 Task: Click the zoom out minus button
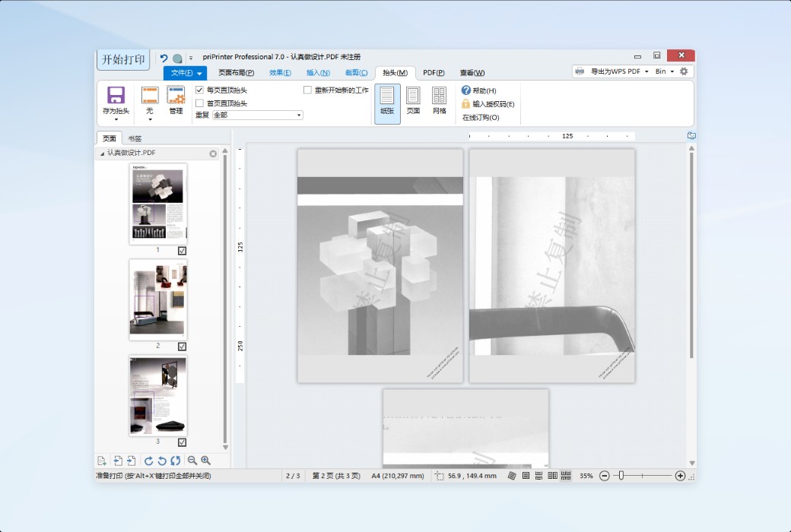(x=605, y=476)
